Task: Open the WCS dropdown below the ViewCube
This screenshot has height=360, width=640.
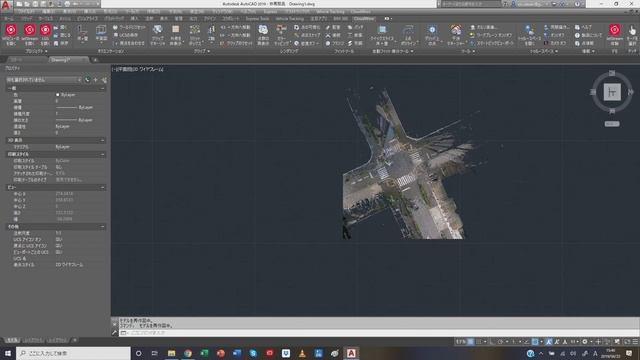Action: [x=612, y=124]
